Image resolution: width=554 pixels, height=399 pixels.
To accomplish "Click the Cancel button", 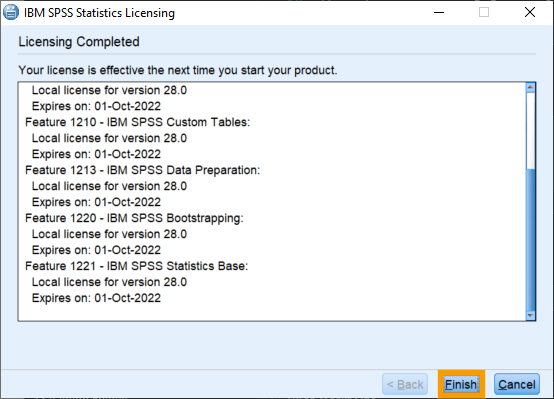I will (517, 384).
